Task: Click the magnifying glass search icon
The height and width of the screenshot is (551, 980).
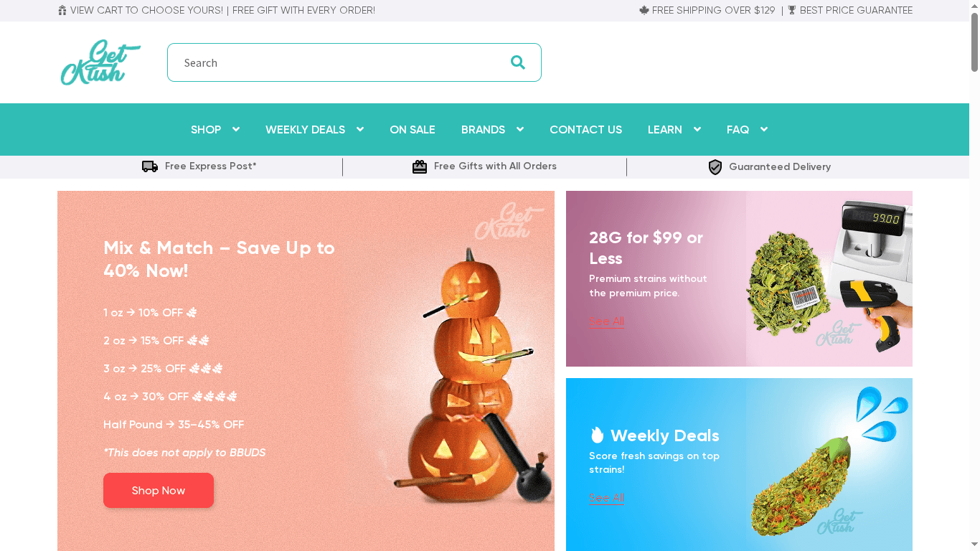Action: (x=517, y=62)
